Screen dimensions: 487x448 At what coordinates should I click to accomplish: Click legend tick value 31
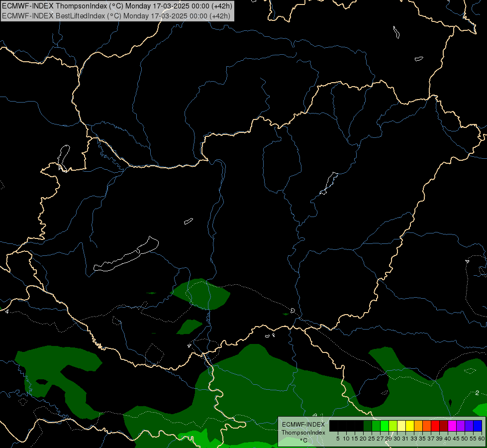point(405,439)
